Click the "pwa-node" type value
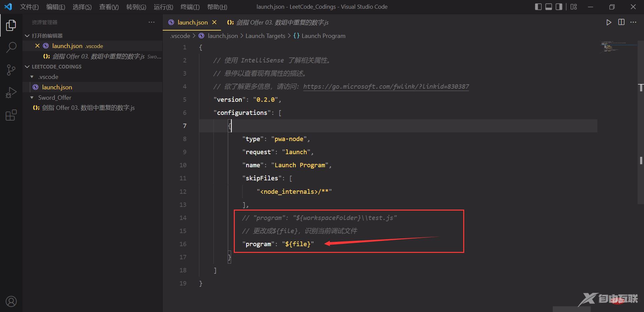The image size is (644, 312). point(289,139)
